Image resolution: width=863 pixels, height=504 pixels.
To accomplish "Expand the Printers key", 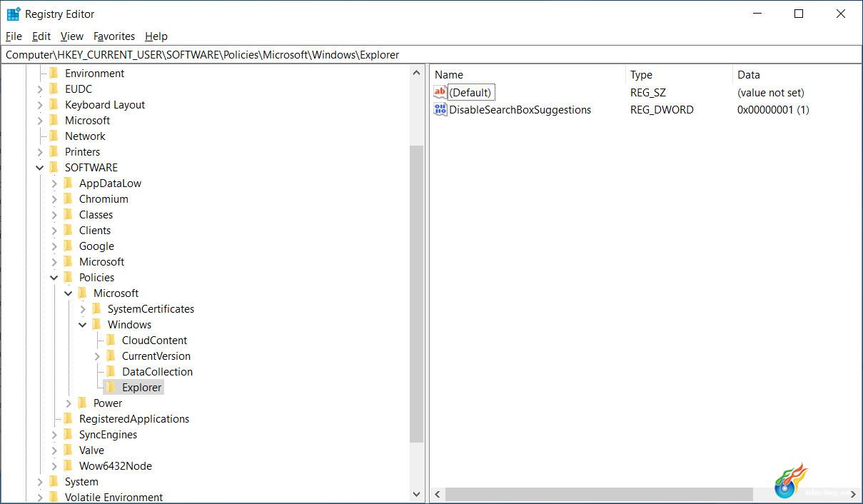I will tap(40, 151).
